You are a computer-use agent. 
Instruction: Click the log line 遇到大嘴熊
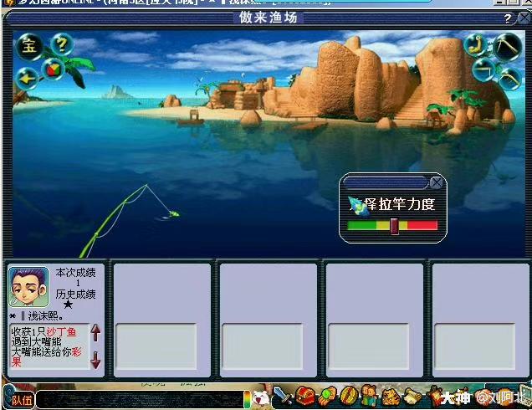coord(36,341)
